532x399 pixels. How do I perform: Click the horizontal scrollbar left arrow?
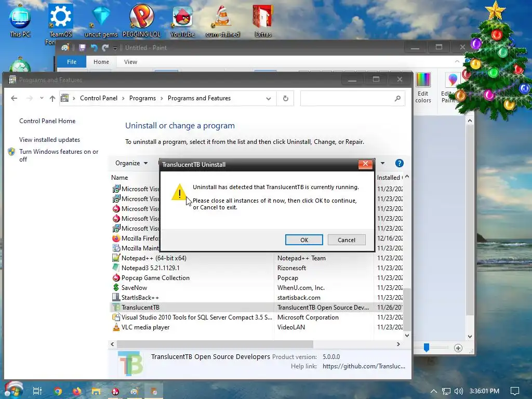tap(113, 344)
